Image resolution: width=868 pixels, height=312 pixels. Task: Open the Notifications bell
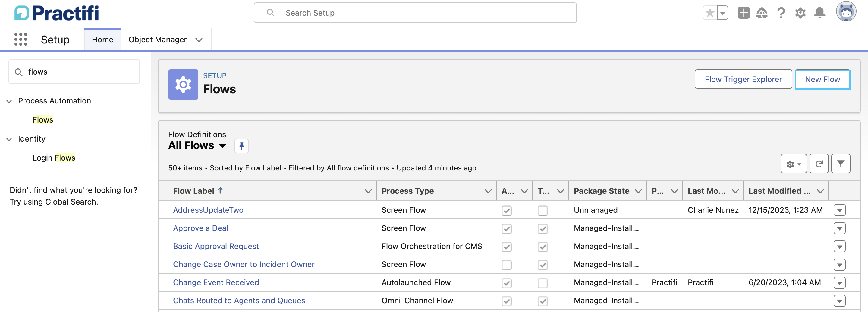click(819, 13)
